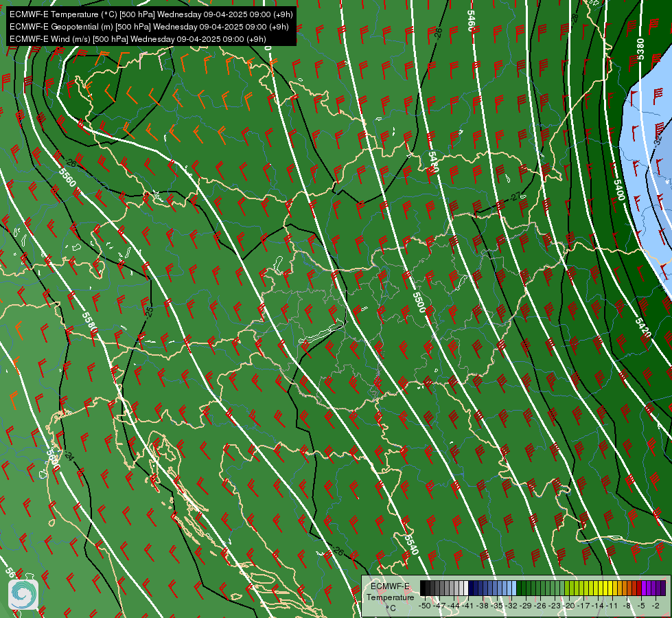
Task: Click the -17 value on legend scale
Action: point(585,606)
